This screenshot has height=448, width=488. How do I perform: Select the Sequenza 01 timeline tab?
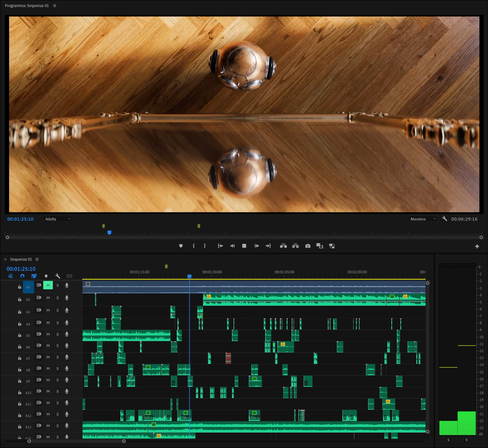[21, 259]
